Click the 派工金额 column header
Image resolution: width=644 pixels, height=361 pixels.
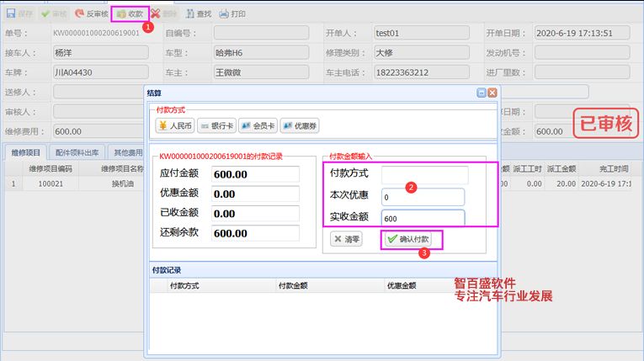[x=561, y=168]
